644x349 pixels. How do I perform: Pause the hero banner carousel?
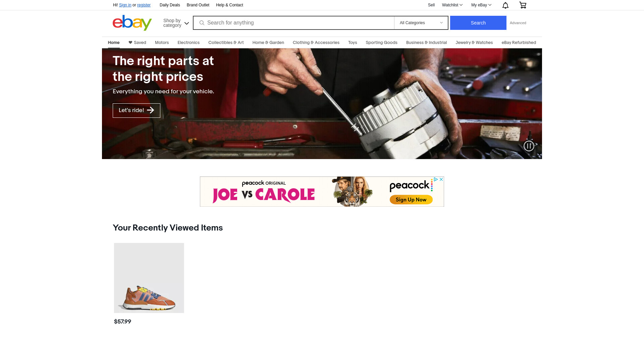pos(529,146)
